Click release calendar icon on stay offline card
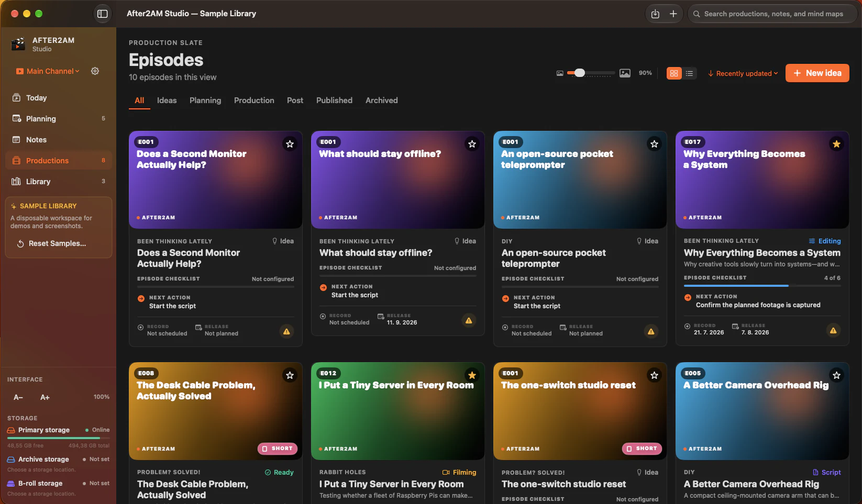 point(381,316)
